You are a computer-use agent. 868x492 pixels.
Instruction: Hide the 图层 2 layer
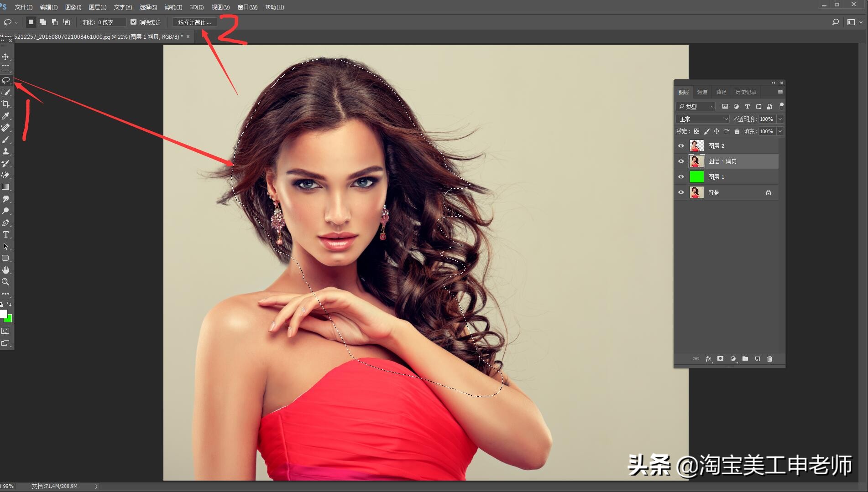pyautogui.click(x=681, y=146)
